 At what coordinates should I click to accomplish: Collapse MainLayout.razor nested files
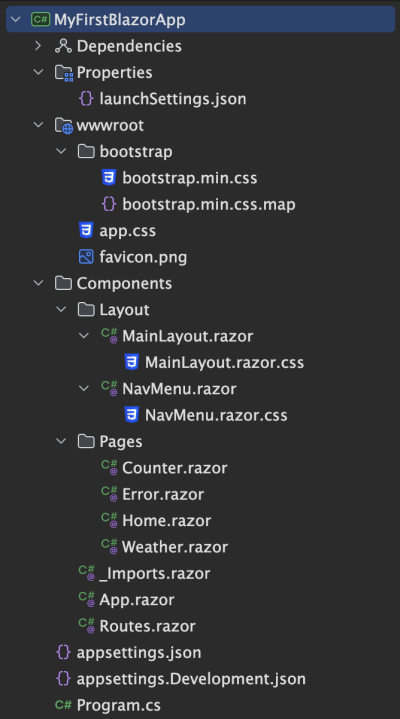pyautogui.click(x=84, y=336)
